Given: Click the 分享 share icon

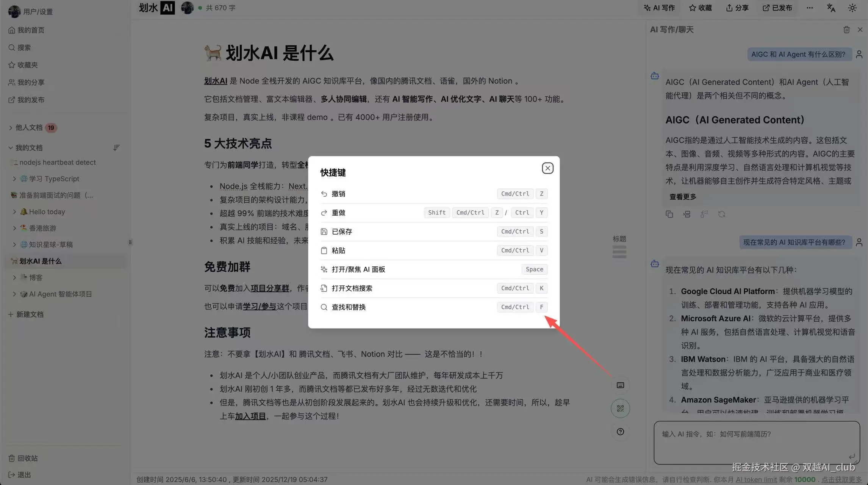Looking at the screenshot, I should [737, 8].
